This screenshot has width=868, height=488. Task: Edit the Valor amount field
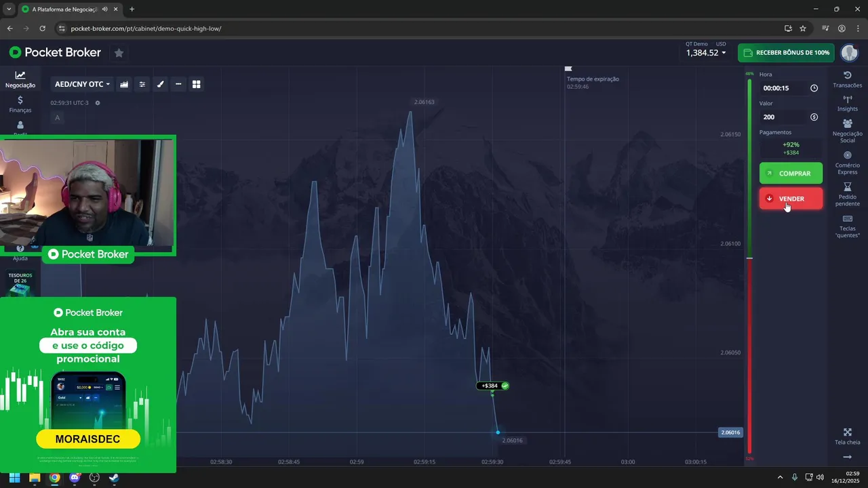tap(791, 117)
